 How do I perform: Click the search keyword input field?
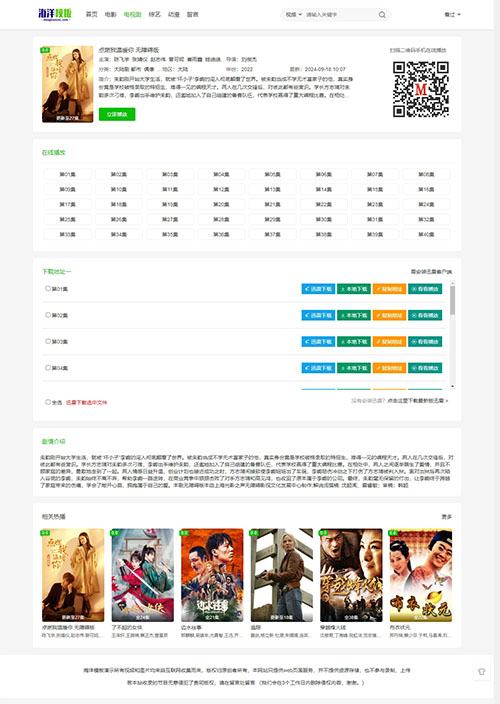[340, 15]
